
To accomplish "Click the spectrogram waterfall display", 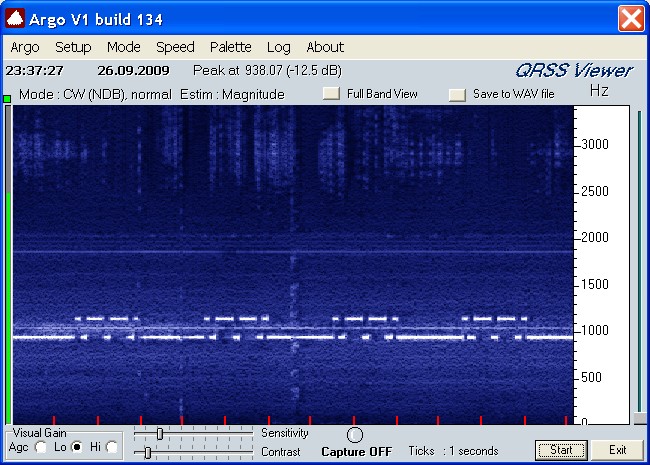I will click(293, 264).
